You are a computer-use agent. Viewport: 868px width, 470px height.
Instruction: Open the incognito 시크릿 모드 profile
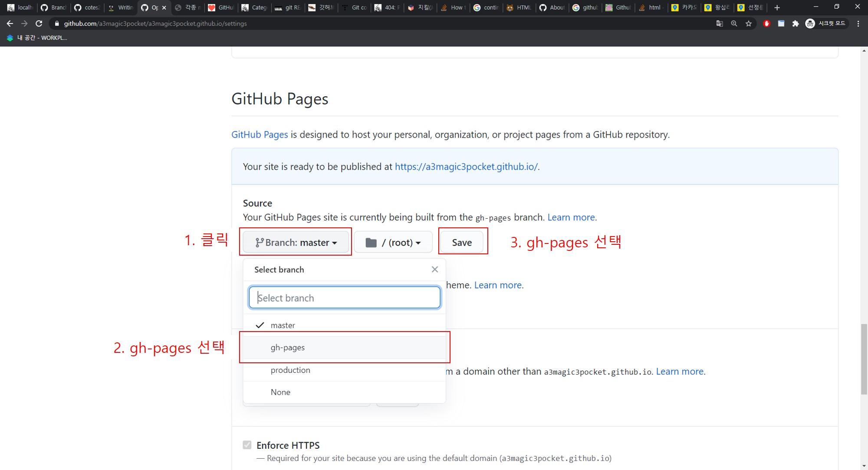tap(825, 23)
